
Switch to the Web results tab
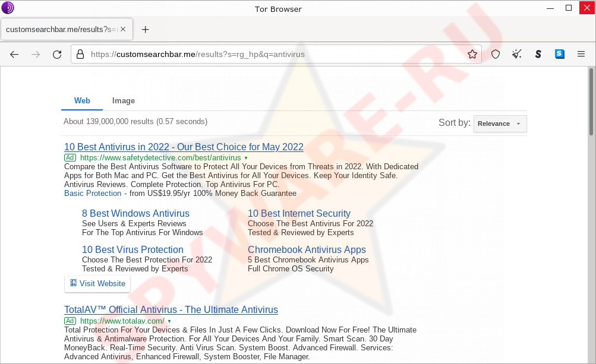(x=82, y=101)
